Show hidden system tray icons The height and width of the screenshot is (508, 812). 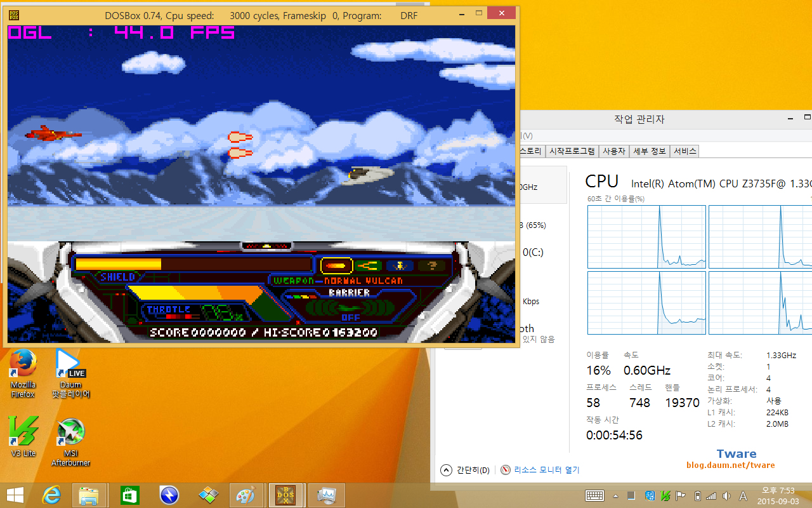click(x=615, y=495)
